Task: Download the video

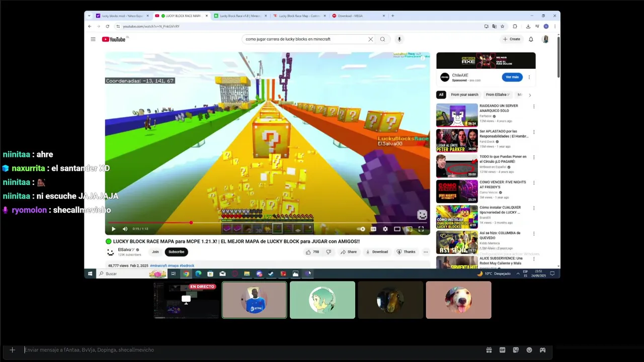Action: coord(377,252)
